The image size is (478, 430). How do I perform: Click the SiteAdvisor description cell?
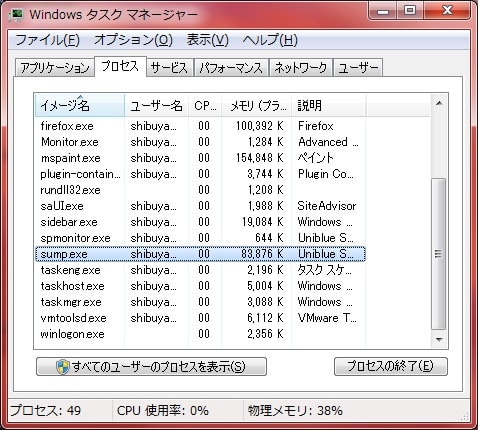[327, 206]
